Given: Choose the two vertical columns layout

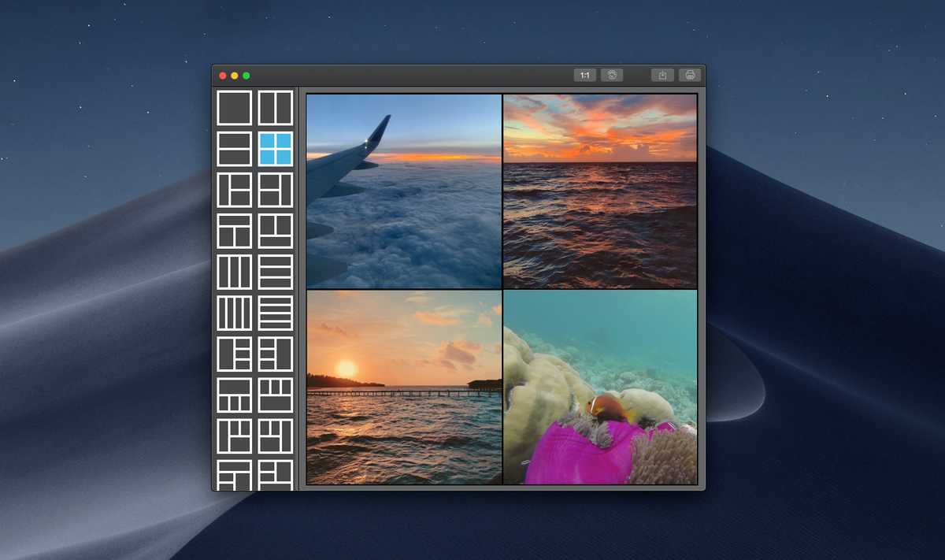Looking at the screenshot, I should 276,108.
